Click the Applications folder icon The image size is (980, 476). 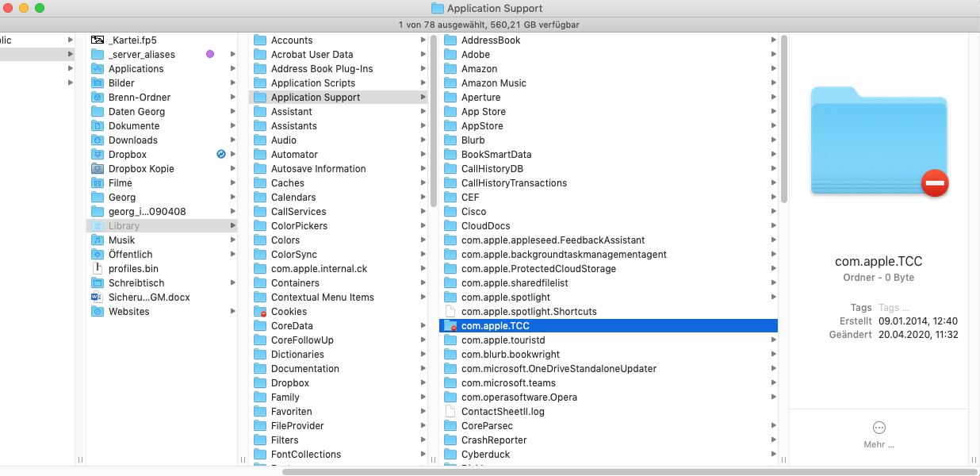coord(98,68)
